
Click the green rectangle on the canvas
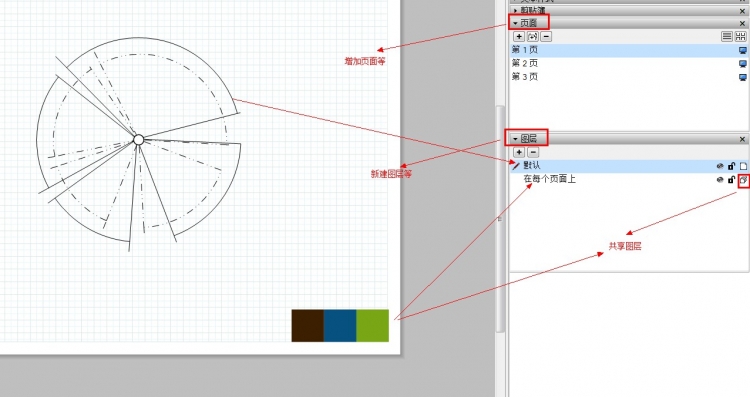pos(373,326)
